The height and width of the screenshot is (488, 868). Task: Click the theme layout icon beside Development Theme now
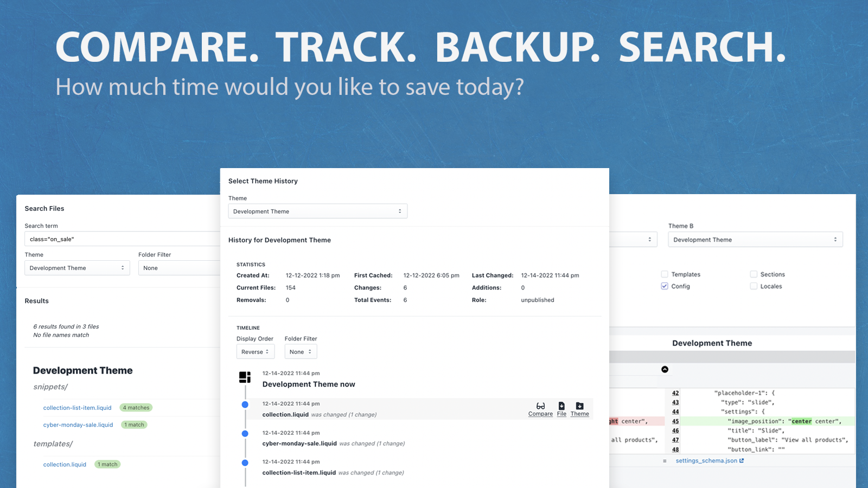click(x=245, y=377)
